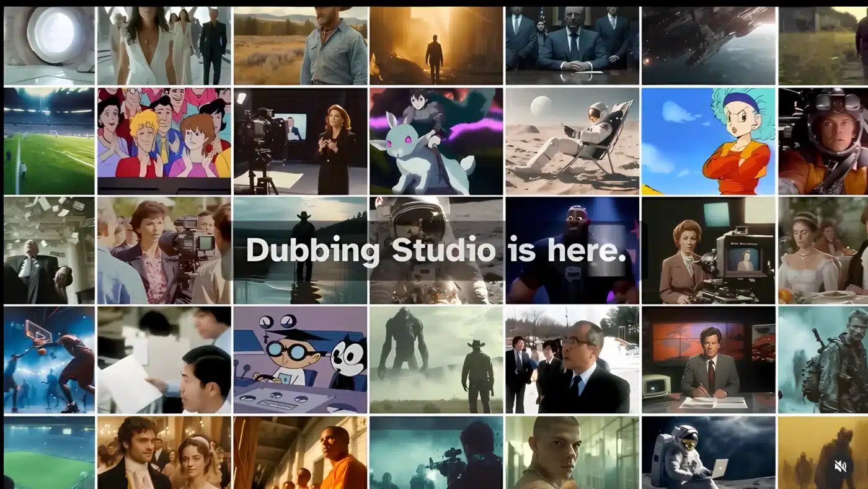Image resolution: width=868 pixels, height=489 pixels.
Task: Select the reporter in TV studio thumbnail
Action: pyautogui.click(x=301, y=141)
